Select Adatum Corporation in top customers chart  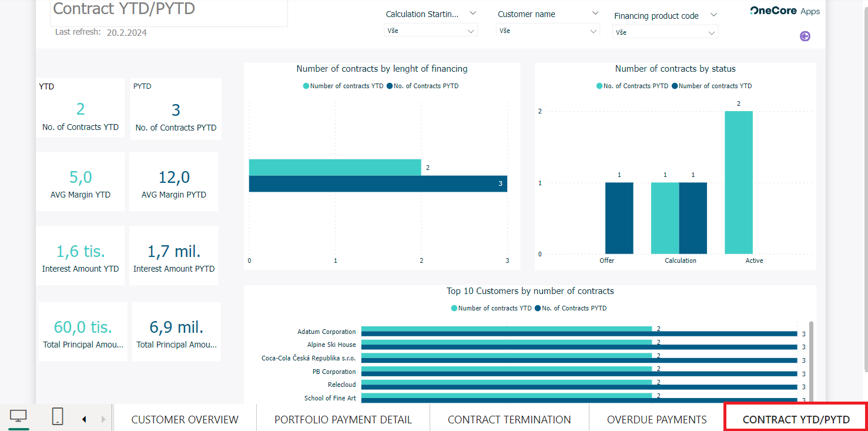click(x=326, y=332)
